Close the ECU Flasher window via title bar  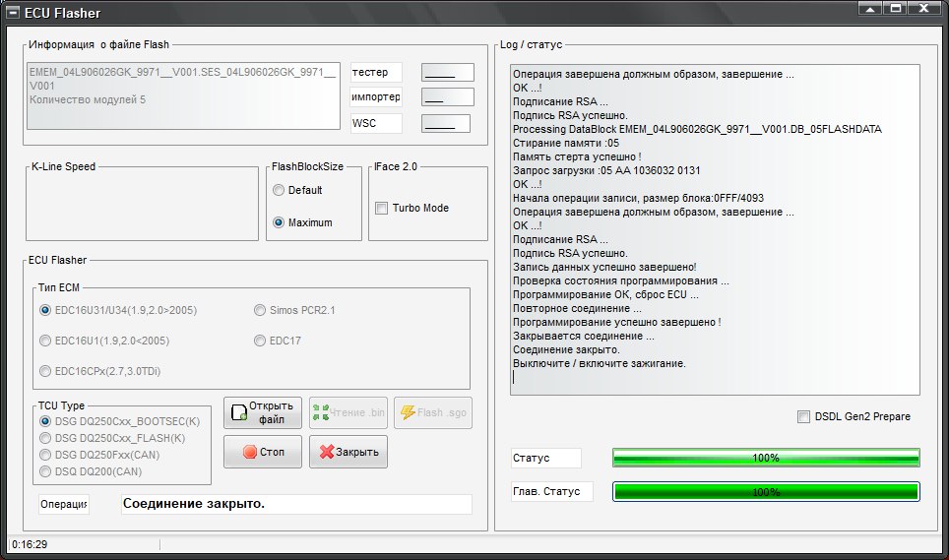[924, 9]
